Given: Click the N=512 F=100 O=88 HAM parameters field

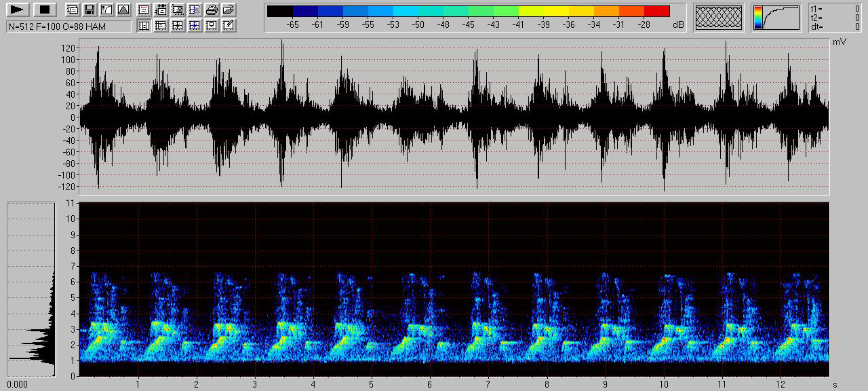Looking at the screenshot, I should pos(68,26).
